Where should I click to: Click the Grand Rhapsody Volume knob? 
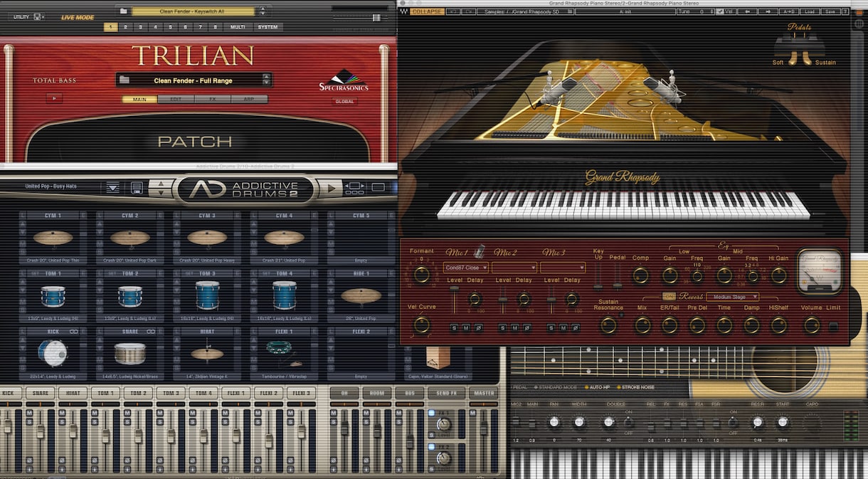pos(812,325)
